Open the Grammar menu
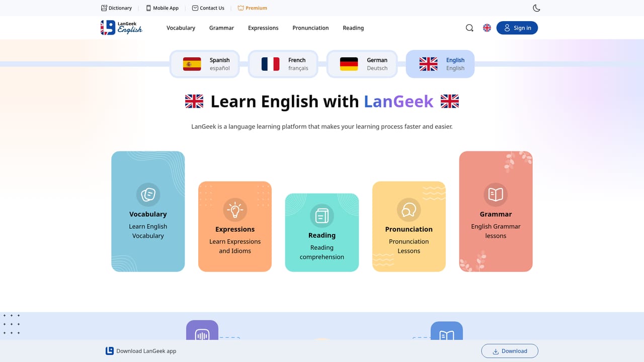Image resolution: width=644 pixels, height=362 pixels. pos(221,28)
